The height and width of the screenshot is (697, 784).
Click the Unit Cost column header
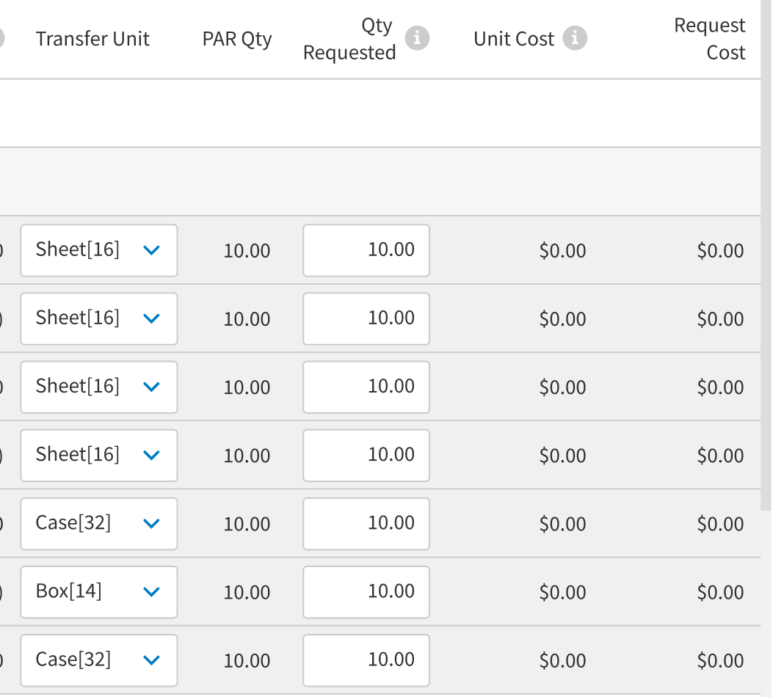[x=513, y=38]
